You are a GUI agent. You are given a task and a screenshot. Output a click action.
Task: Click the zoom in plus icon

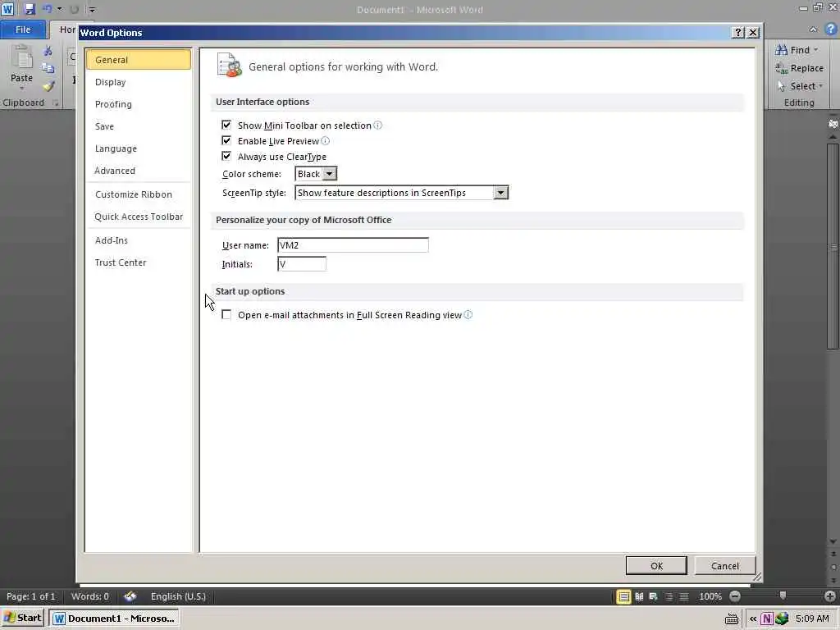click(830, 596)
